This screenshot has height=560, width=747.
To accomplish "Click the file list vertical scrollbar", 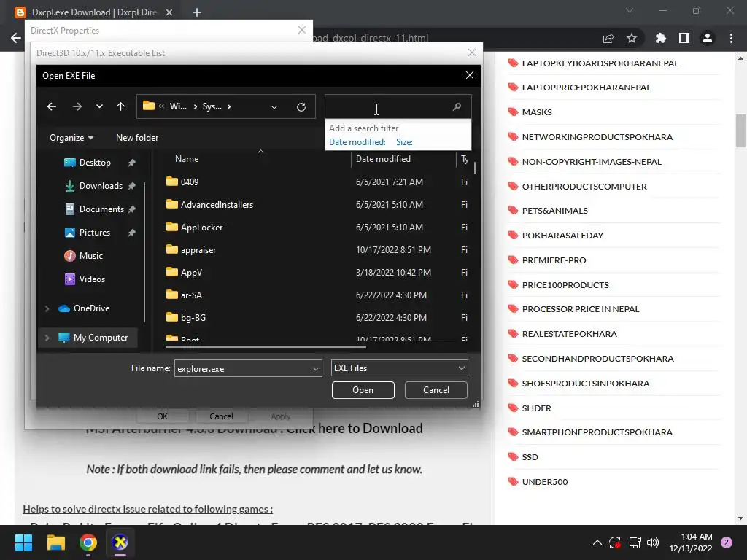I will (475, 168).
